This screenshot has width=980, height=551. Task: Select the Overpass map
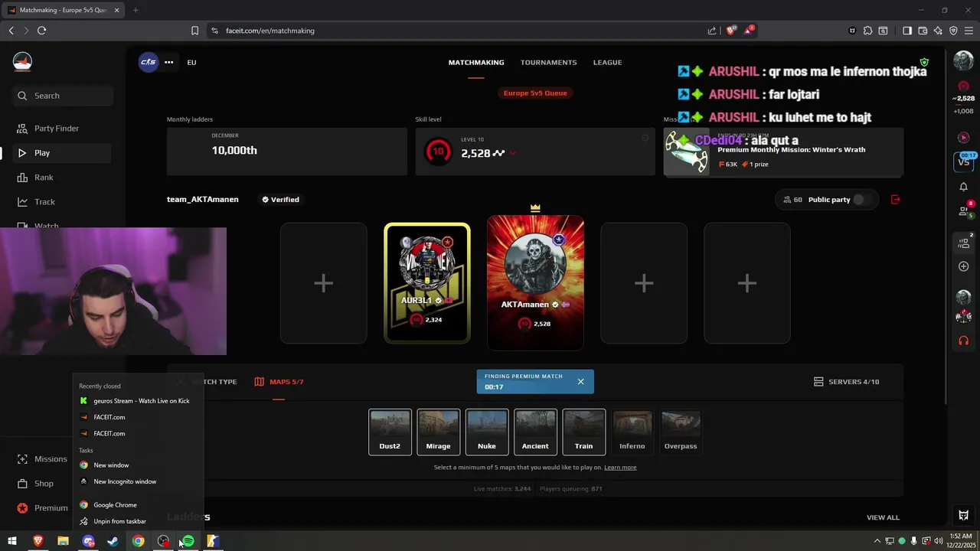point(681,432)
